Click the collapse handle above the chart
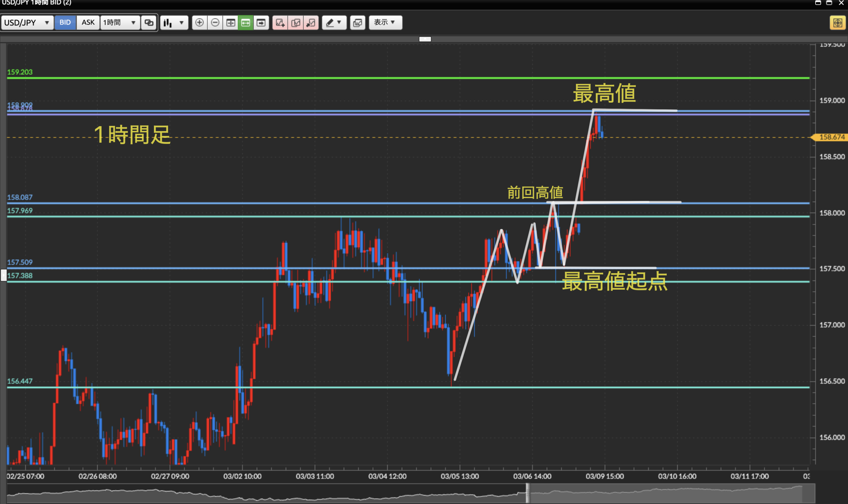Viewport: 848px width, 504px height. [x=425, y=39]
